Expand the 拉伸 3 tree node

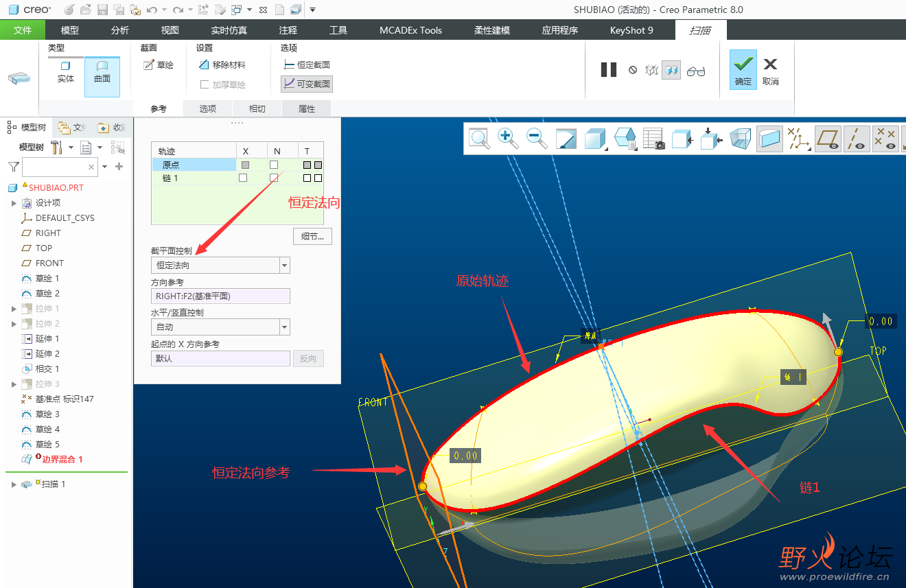click(x=14, y=384)
